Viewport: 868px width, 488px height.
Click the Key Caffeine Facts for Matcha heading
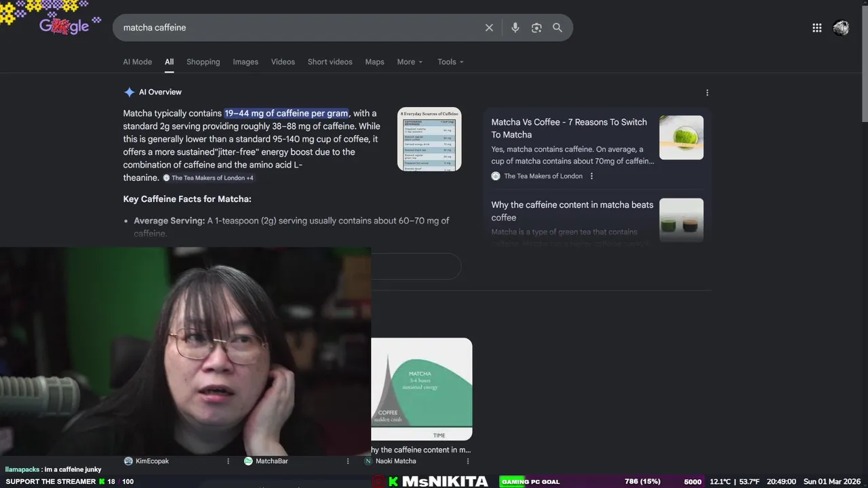pos(187,199)
